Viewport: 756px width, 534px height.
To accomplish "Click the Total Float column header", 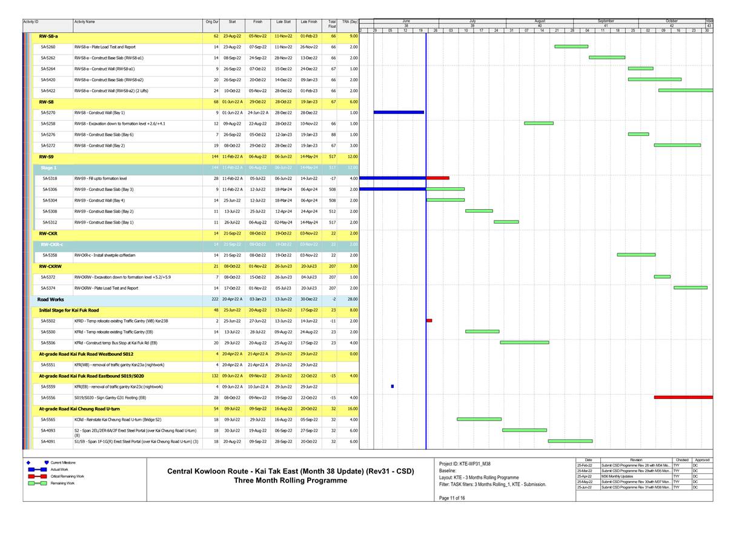I will [332, 24].
